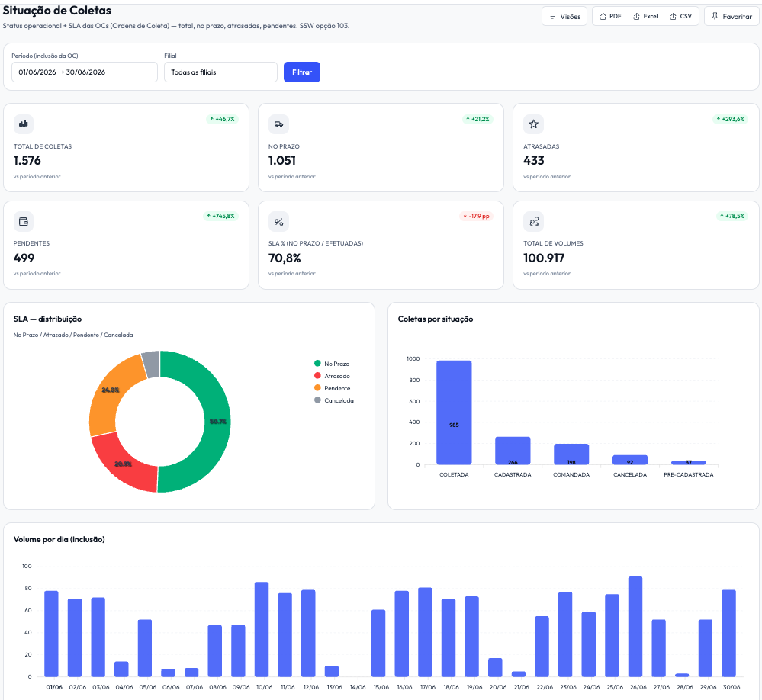Screen dimensions: 762x700
Task: Click the +21,2% badge on No Prazo
Action: (x=477, y=119)
